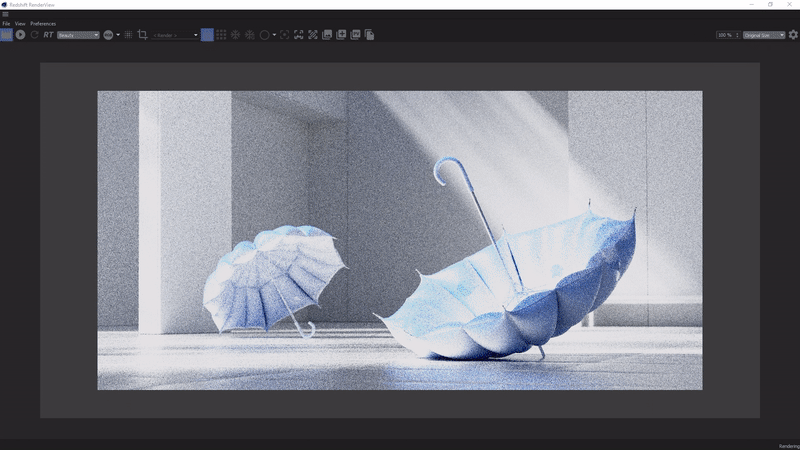Viewport: 800px width, 450px height.
Task: Open the File menu
Action: (6, 23)
